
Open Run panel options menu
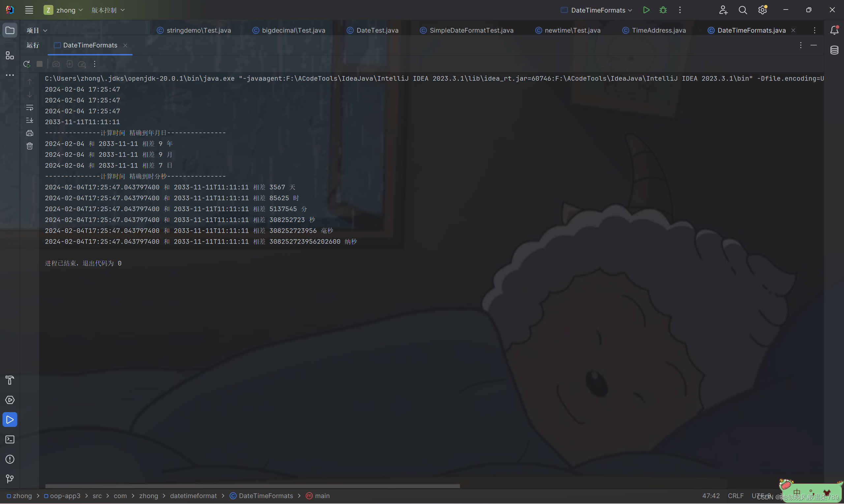[x=800, y=45]
